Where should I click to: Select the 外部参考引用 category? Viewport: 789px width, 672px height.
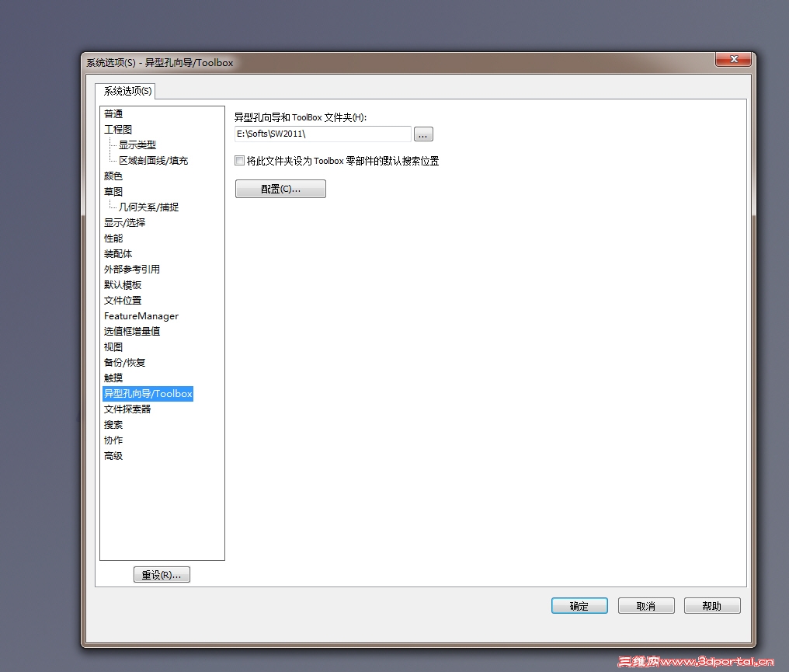tap(132, 270)
